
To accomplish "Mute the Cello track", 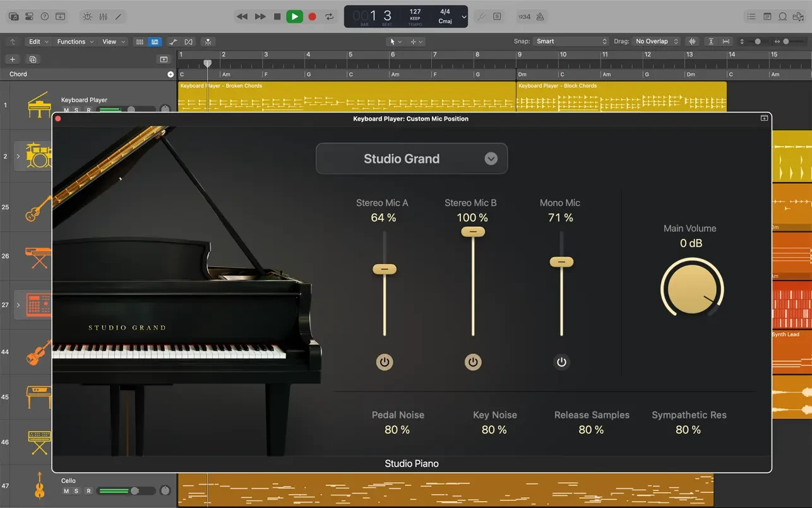I will click(66, 491).
